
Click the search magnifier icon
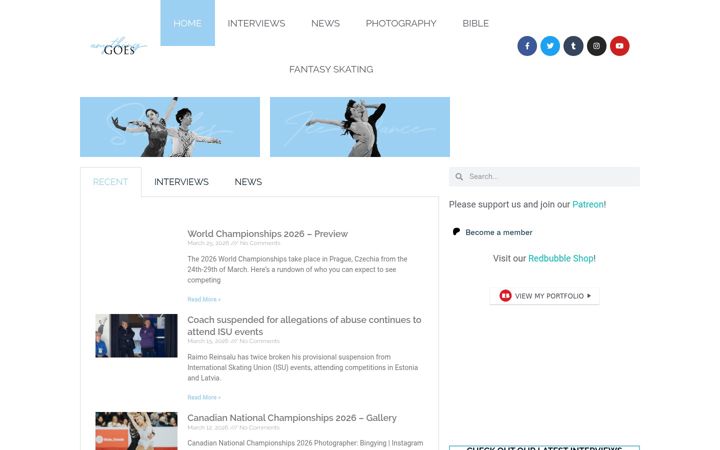tap(459, 177)
